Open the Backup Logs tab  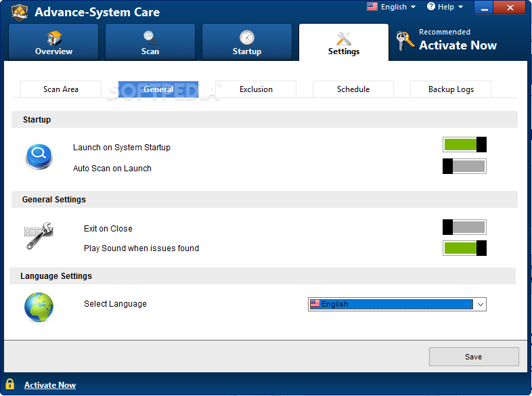coord(451,89)
